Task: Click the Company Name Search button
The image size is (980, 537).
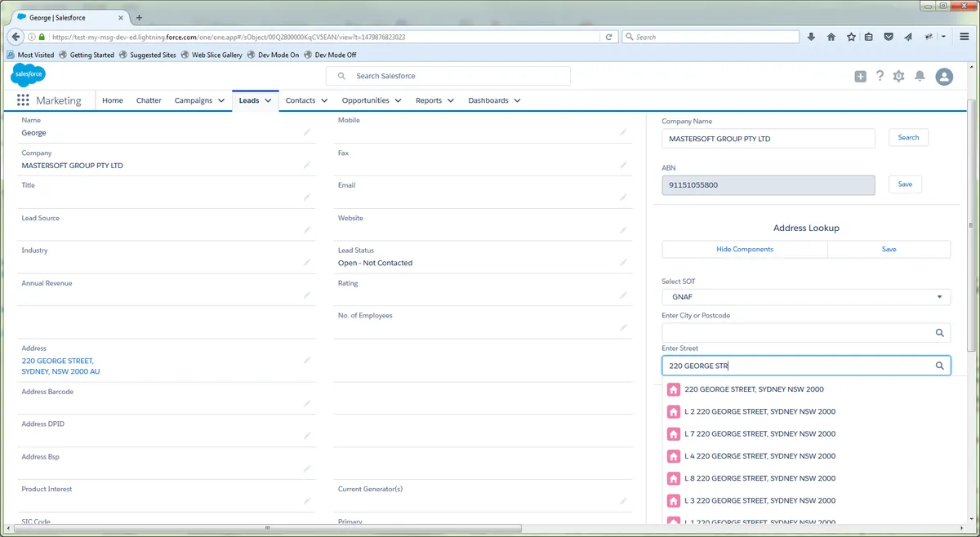Action: 908,138
